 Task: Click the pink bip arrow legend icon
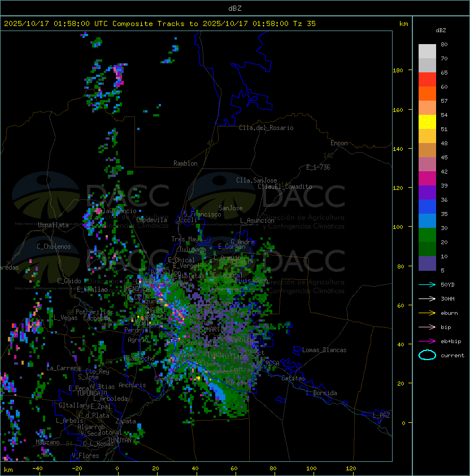pos(427,327)
